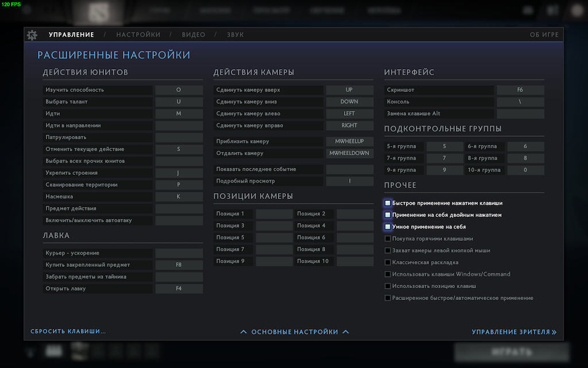The width and height of the screenshot is (588, 368).
Task: Open Управление зрителя page
Action: 514,332
